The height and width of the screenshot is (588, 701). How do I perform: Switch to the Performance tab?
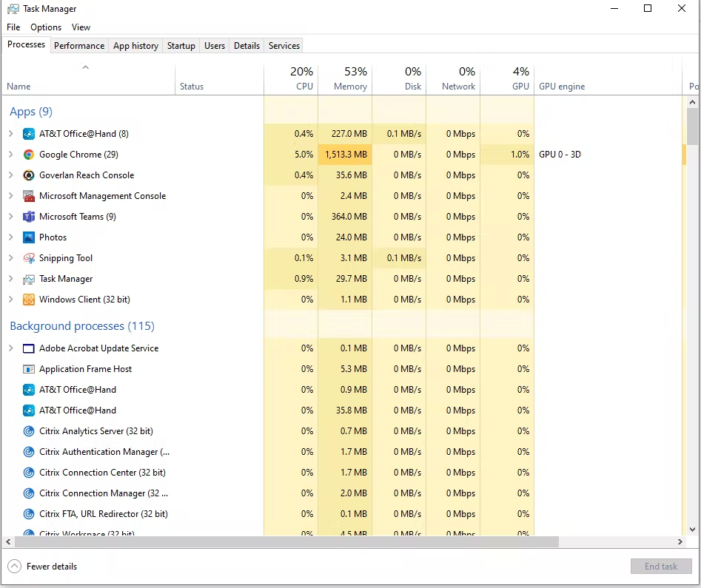[x=79, y=45]
